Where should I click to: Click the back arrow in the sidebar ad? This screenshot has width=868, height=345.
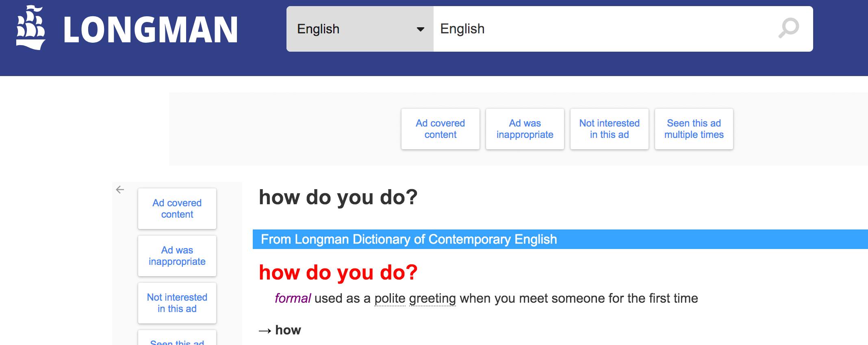tap(120, 190)
